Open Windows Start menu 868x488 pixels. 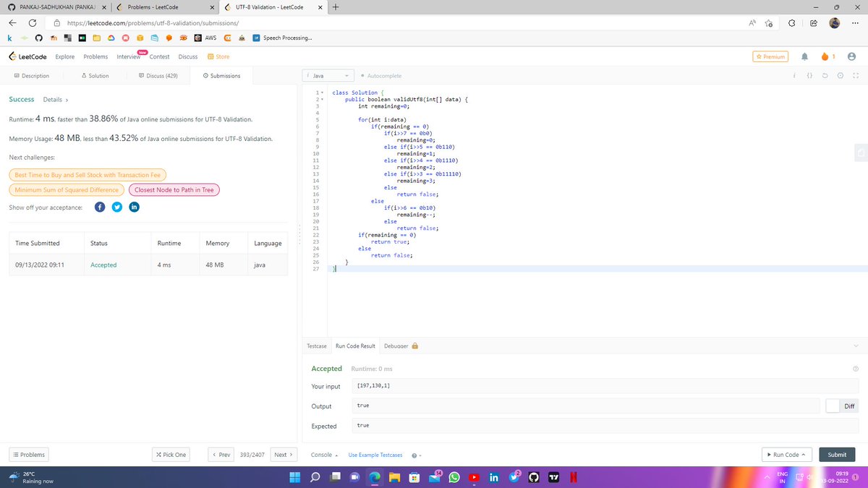click(x=296, y=477)
